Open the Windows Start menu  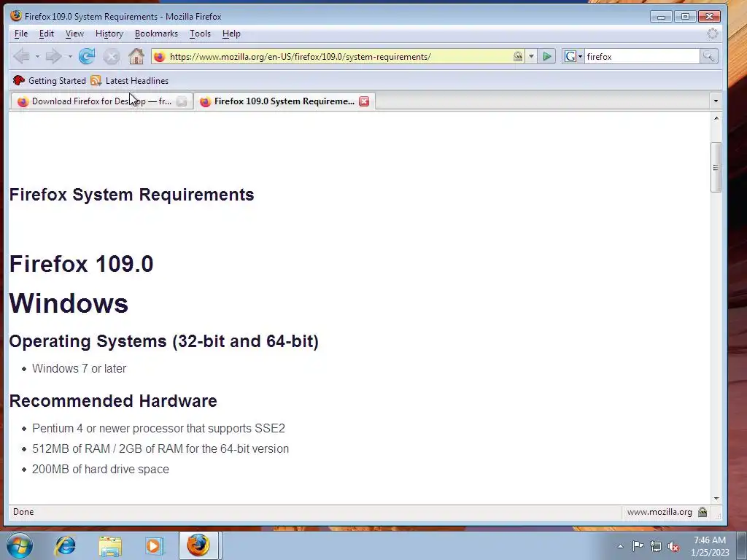[x=20, y=545]
